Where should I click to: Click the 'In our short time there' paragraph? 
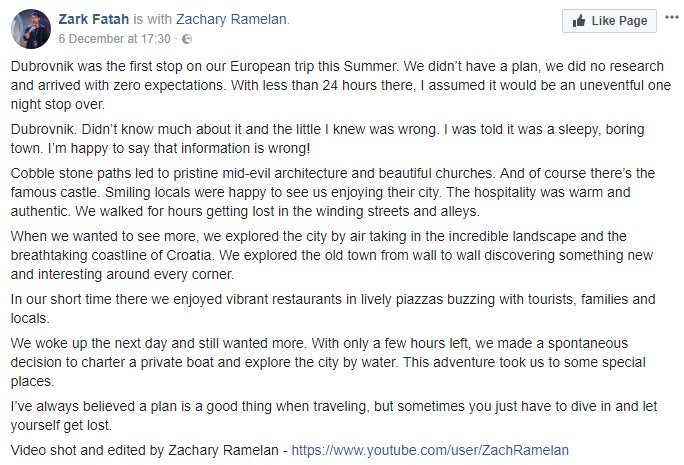[x=330, y=309]
